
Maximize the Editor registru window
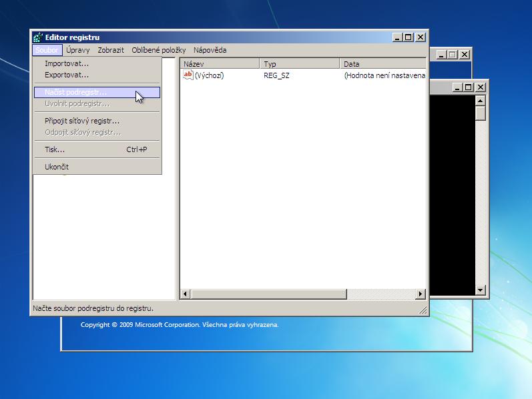[409, 37]
